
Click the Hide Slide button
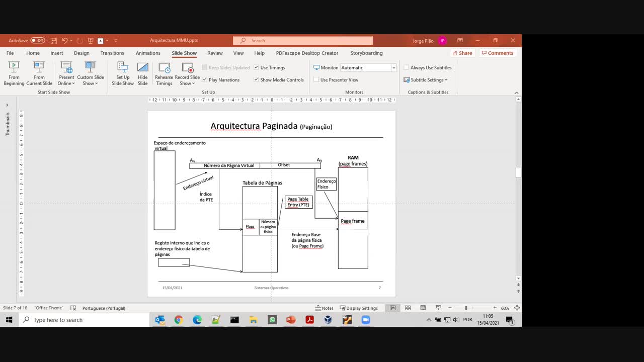pyautogui.click(x=143, y=73)
